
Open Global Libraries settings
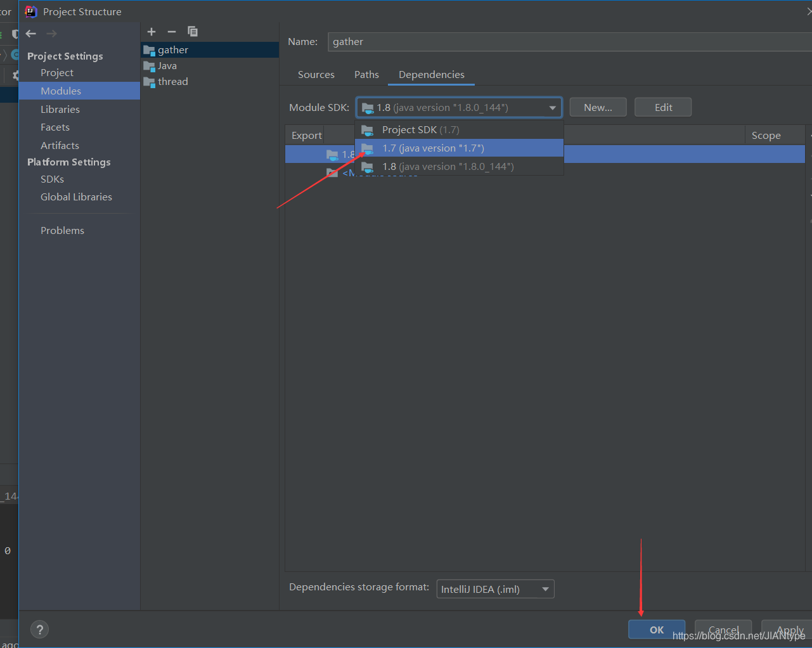point(76,197)
